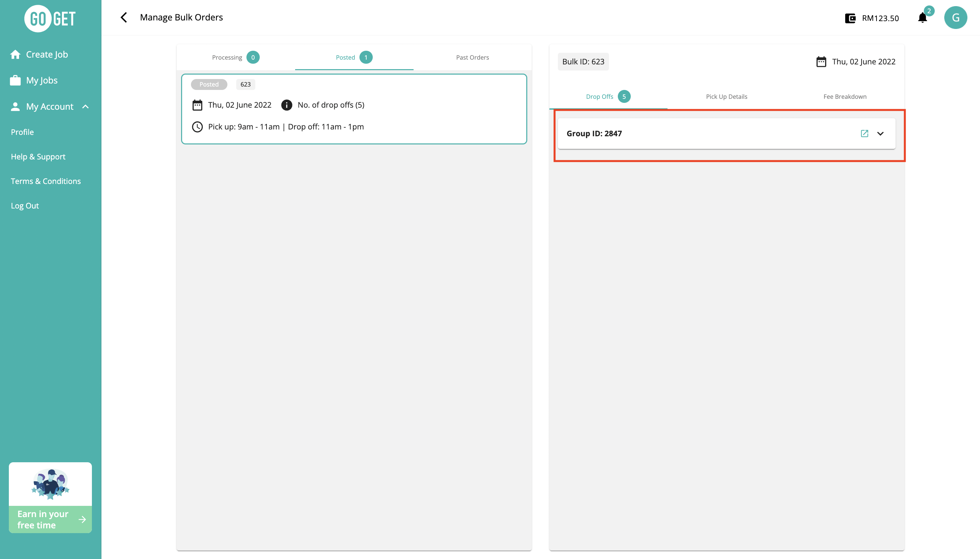
Task: Collapse the My Account submenu chevron
Action: point(85,106)
